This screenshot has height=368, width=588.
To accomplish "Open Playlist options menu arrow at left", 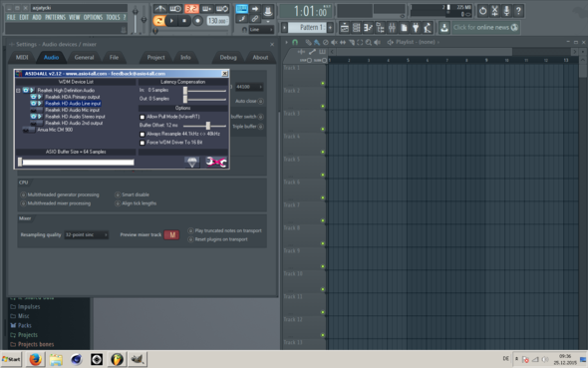I will 286,43.
